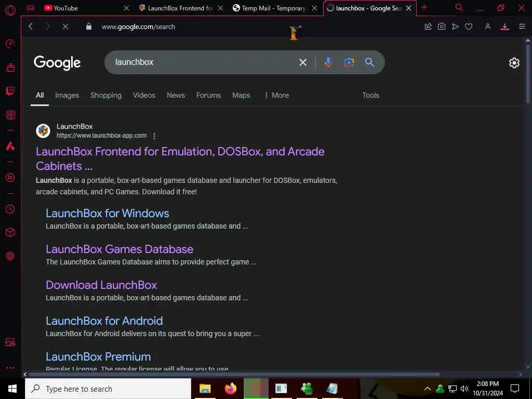The width and height of the screenshot is (532, 399).
Task: Open Google quick settings gear
Action: click(x=514, y=63)
